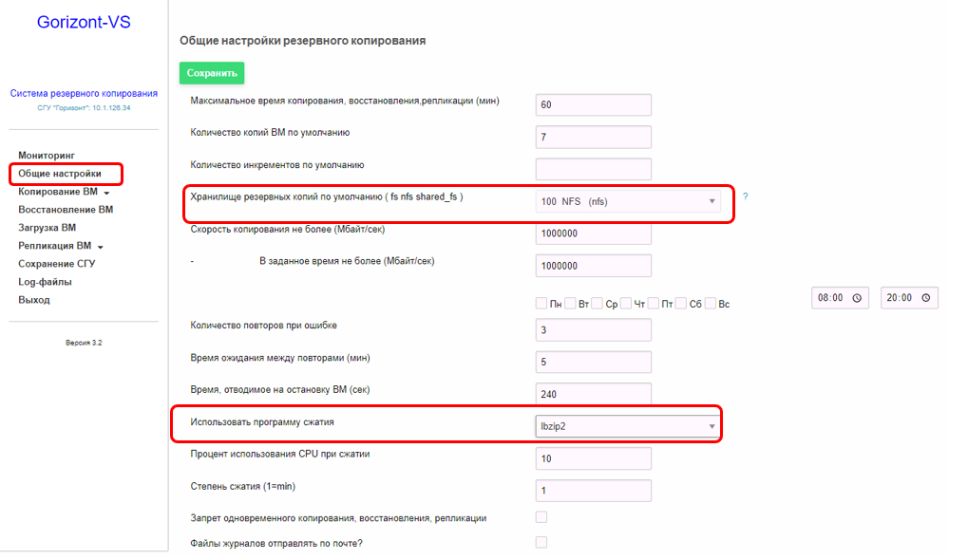Click the empty increments count field

[594, 169]
